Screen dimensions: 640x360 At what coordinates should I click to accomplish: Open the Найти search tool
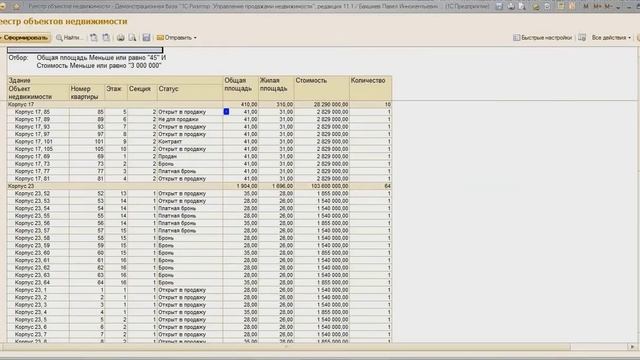point(69,38)
